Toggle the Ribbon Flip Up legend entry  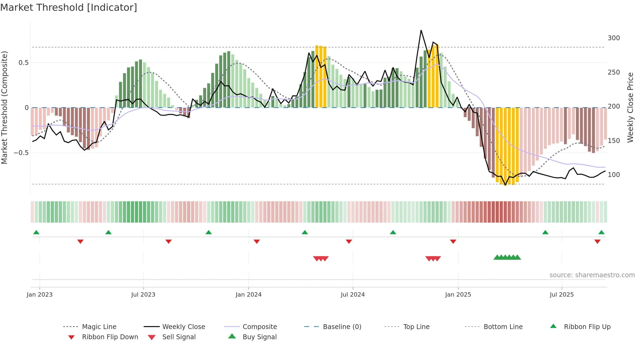pos(580,327)
